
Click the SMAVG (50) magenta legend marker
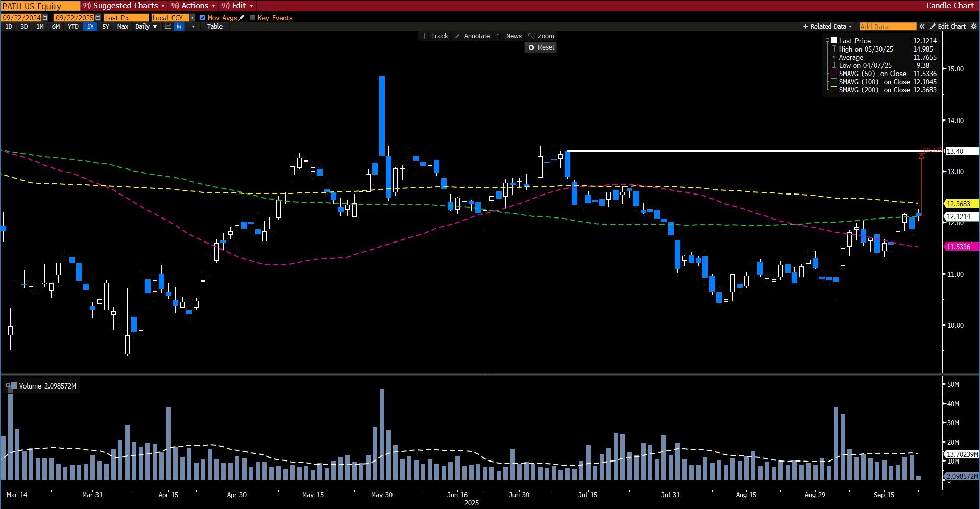(834, 74)
